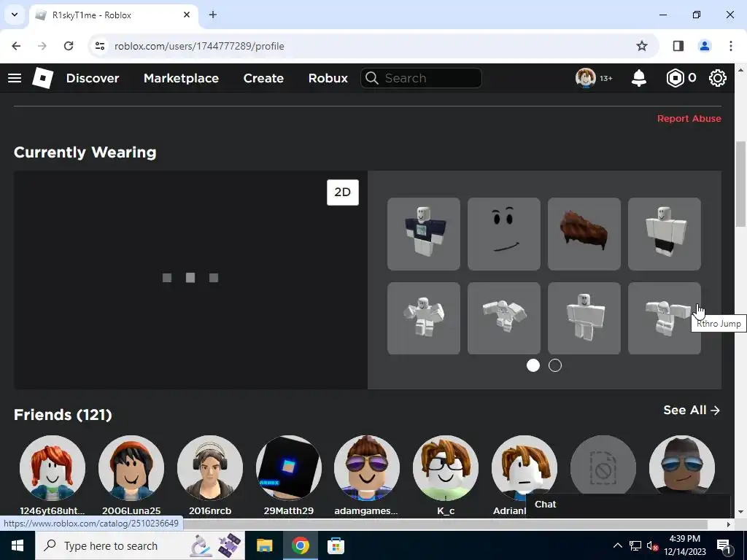Open the Discover page
The image size is (747, 560).
pos(93,78)
